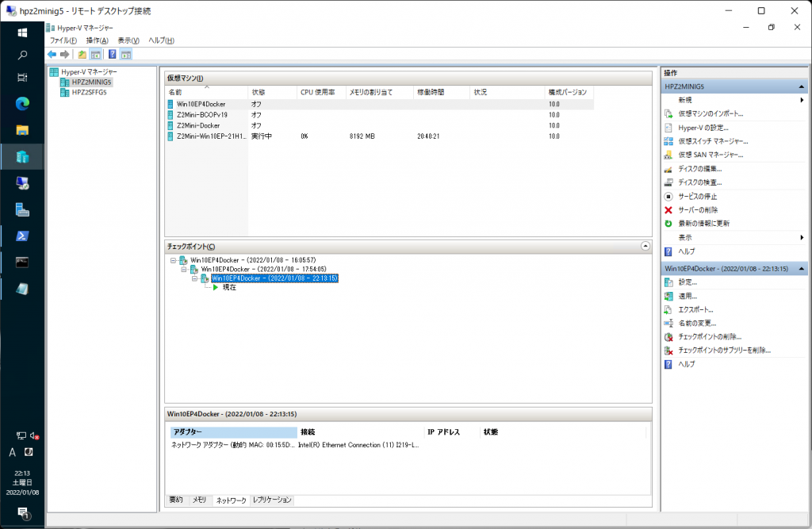The height and width of the screenshot is (529, 812).
Task: Click the アダプター column header
Action: tap(234, 432)
